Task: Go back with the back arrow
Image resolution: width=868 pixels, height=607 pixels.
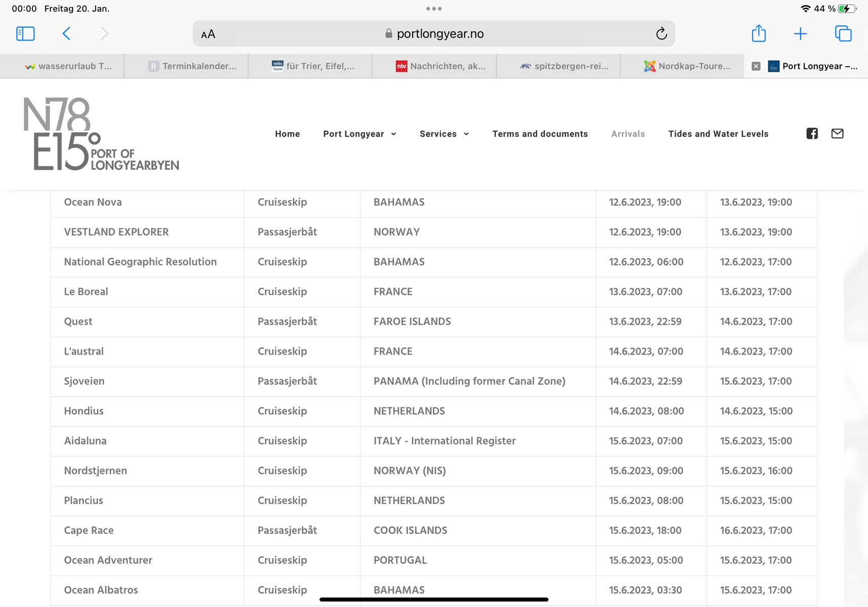Action: pos(66,34)
